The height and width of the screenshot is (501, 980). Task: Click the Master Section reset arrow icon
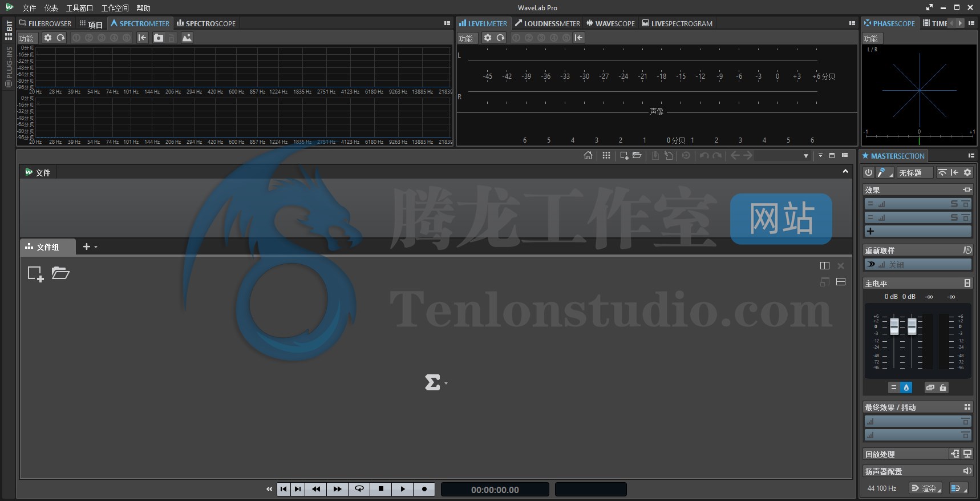click(955, 172)
